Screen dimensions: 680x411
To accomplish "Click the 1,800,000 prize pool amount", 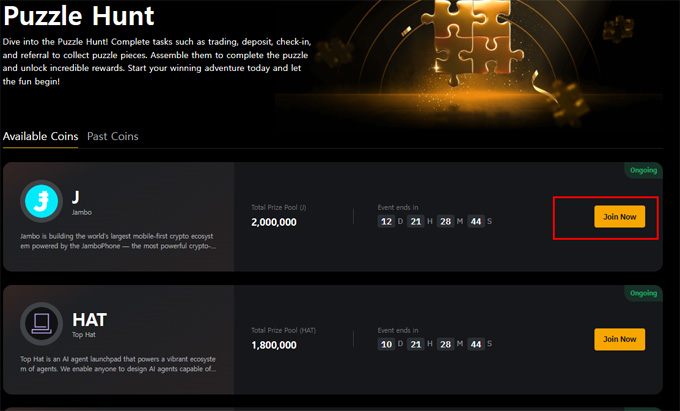I will pyautogui.click(x=274, y=345).
